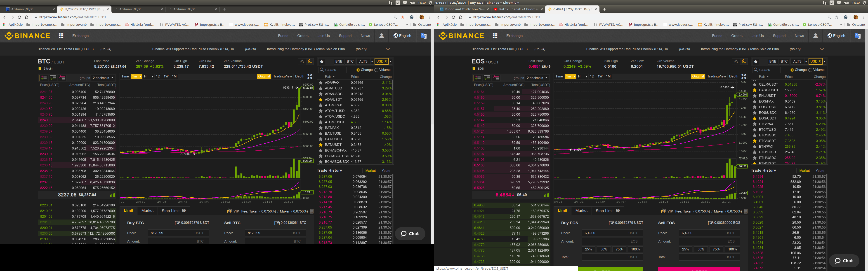Screen dimensions: 868x271
Task: Open the apps grid icon beside BTC-window Binance logo
Action: coord(61,36)
